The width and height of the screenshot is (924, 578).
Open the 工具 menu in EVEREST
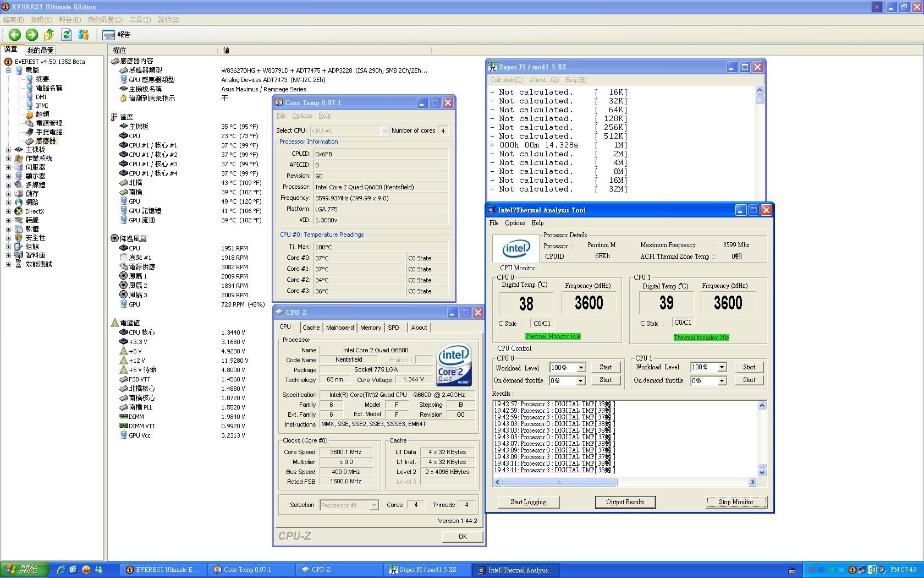pos(140,19)
